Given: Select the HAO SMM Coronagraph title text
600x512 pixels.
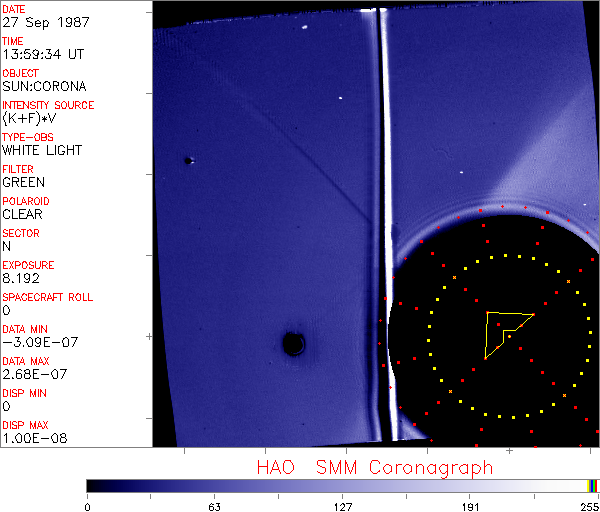Looking at the screenshot, I should tap(375, 467).
